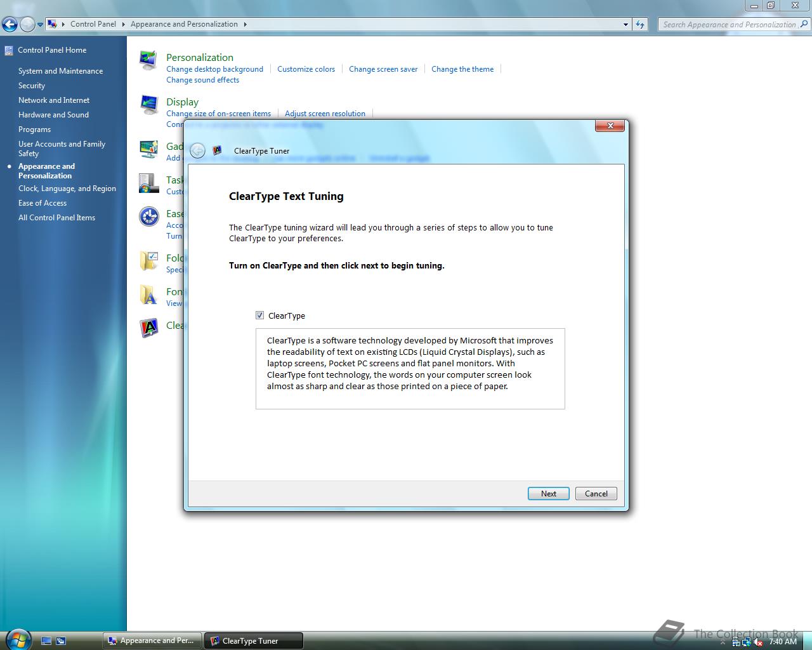Open Adjust screen resolution link

(325, 114)
